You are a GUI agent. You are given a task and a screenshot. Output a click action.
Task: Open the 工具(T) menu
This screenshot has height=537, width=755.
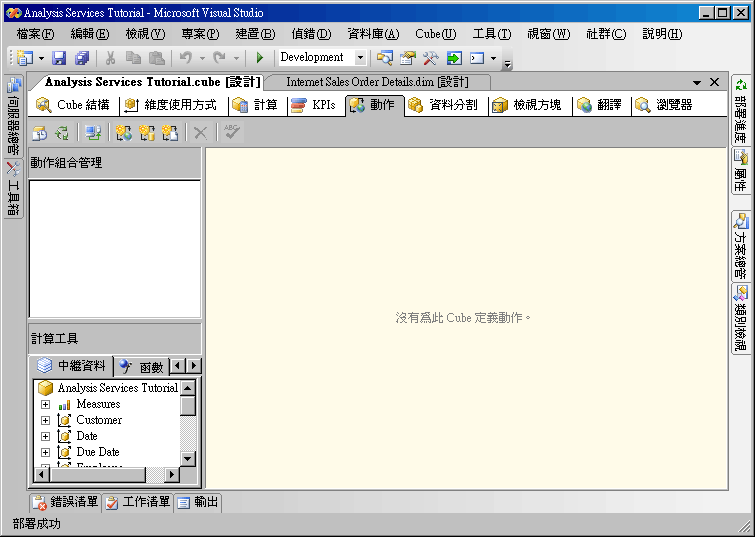492,34
